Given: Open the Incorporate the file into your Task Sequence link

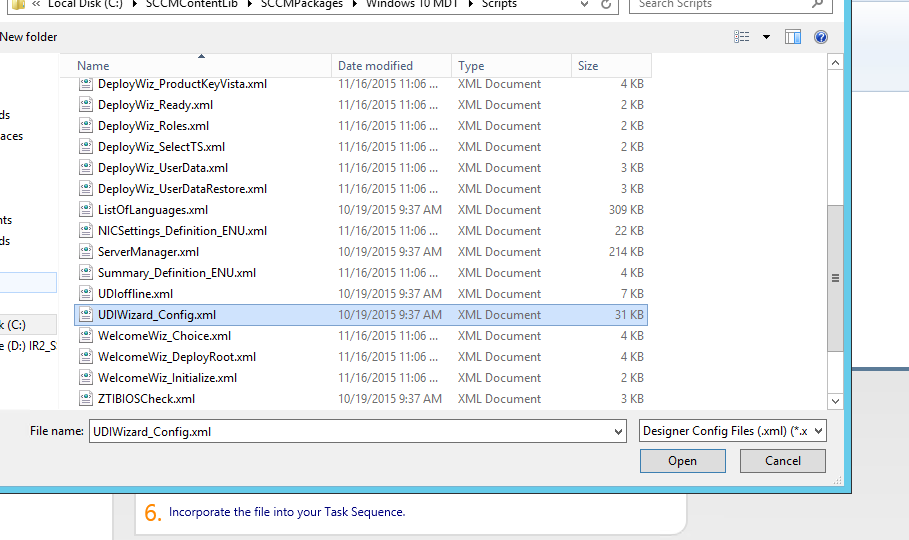Looking at the screenshot, I should (x=287, y=512).
